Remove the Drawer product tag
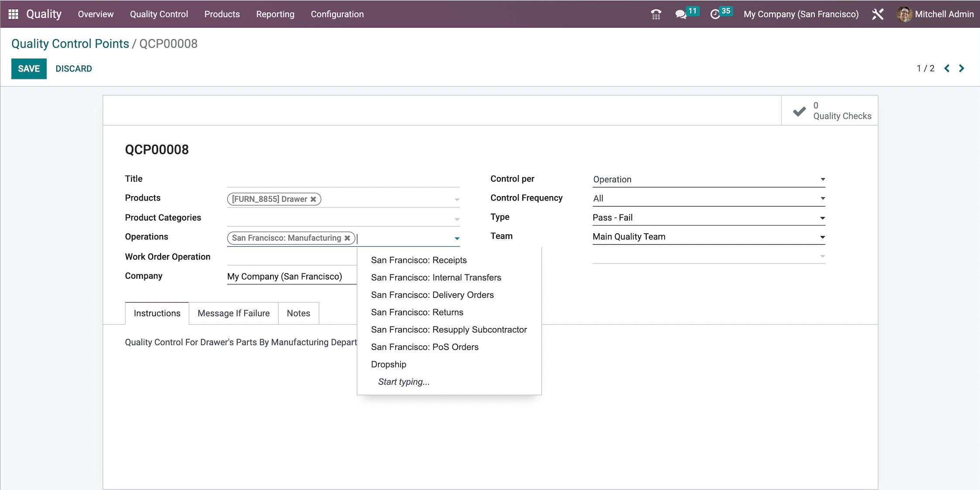This screenshot has height=490, width=980. pyautogui.click(x=313, y=199)
